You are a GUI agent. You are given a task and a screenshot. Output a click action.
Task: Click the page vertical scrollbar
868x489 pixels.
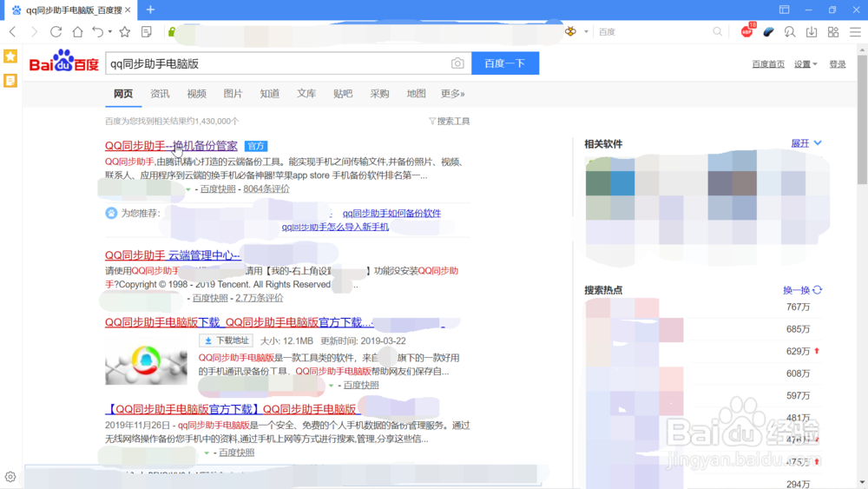[x=862, y=119]
